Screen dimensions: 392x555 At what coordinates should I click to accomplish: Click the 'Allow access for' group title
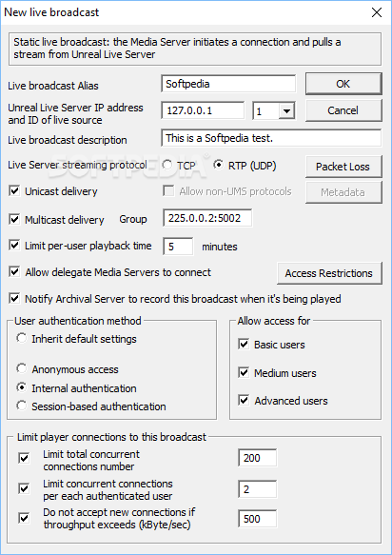274,321
